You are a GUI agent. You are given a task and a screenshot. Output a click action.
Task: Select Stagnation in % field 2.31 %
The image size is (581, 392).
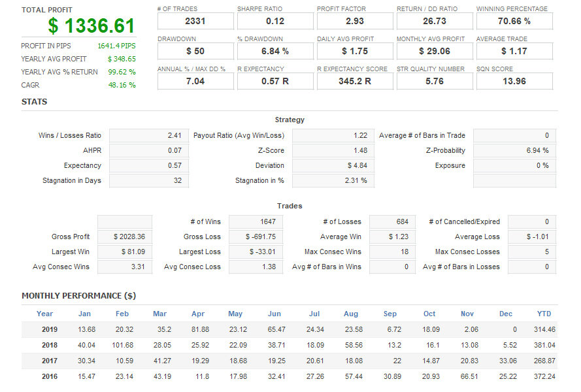(333, 180)
